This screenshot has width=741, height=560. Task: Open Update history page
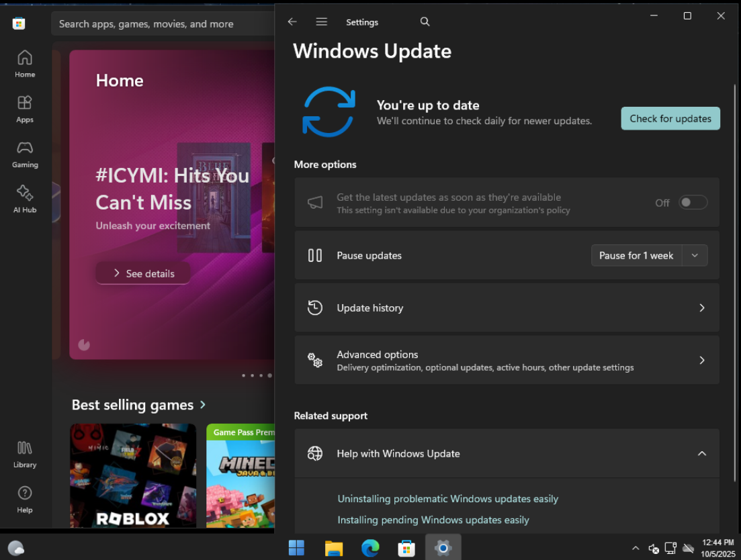pyautogui.click(x=507, y=308)
